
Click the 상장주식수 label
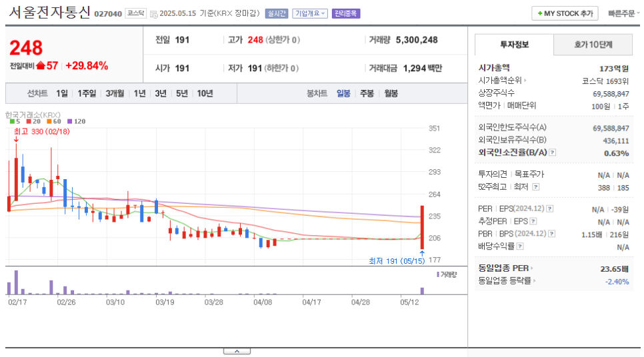click(496, 93)
